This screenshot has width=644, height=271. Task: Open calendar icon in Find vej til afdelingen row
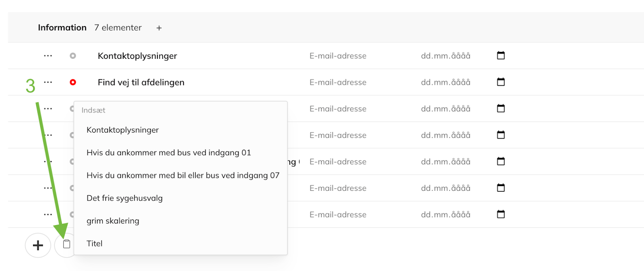(501, 82)
